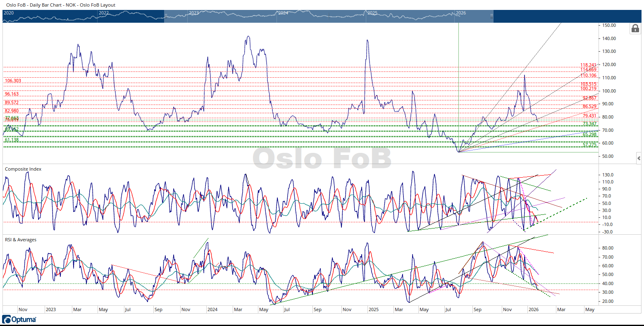This screenshot has height=326, width=644.
Task: Click the Oslo FoB watermark text
Action: pyautogui.click(x=322, y=159)
